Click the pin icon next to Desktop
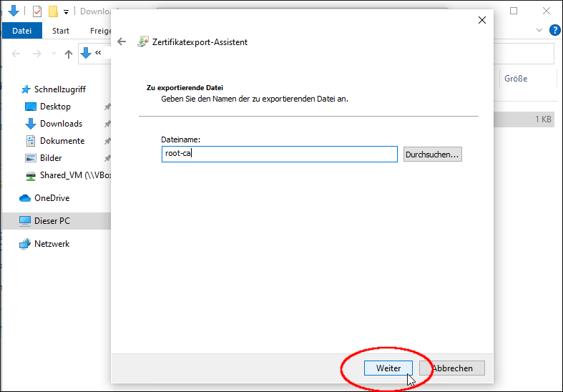Image resolution: width=563 pixels, height=392 pixels. (107, 107)
